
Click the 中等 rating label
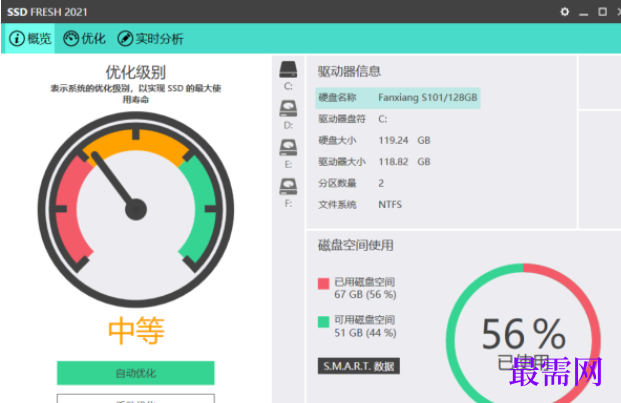coord(136,331)
